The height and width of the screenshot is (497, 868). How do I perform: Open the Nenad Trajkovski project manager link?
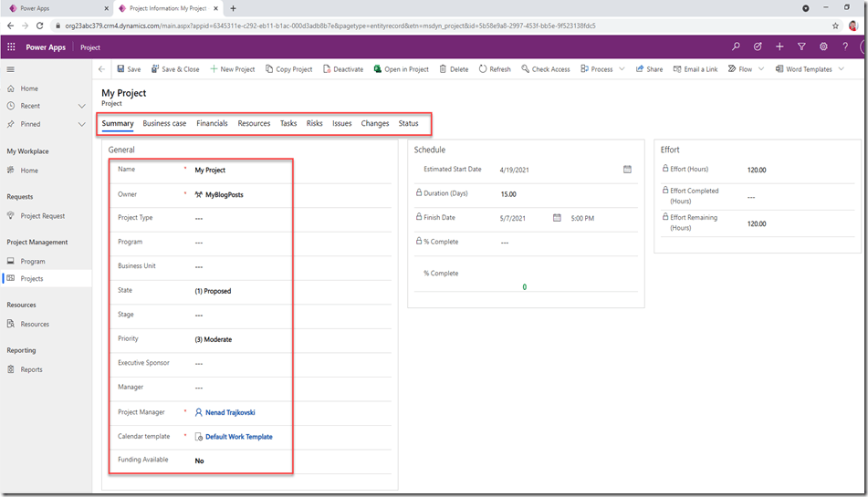[229, 413]
